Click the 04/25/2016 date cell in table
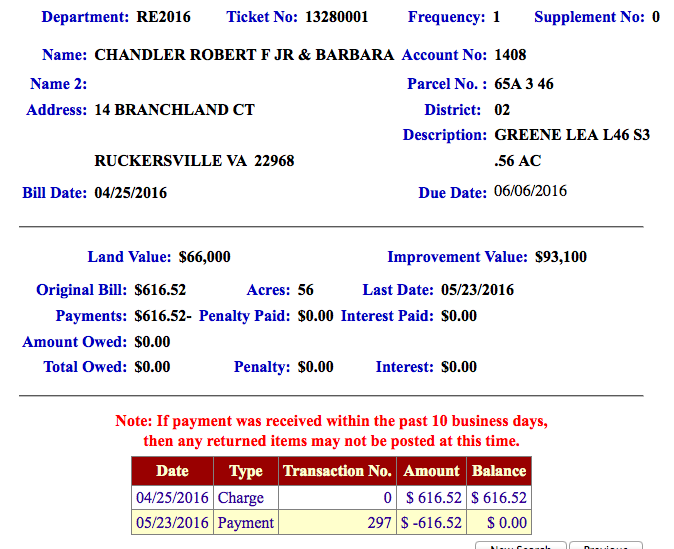674x549 pixels. click(172, 498)
